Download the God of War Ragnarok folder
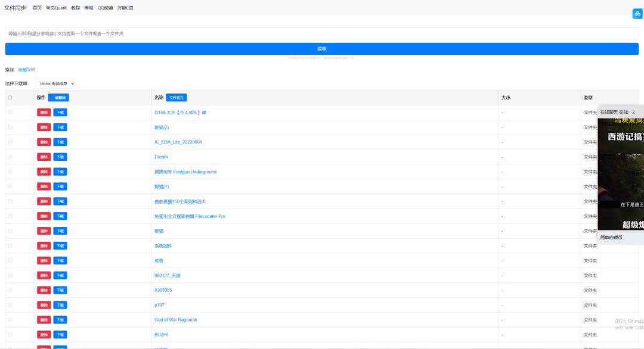Screen dimensions: 644x349 click(x=60, y=320)
